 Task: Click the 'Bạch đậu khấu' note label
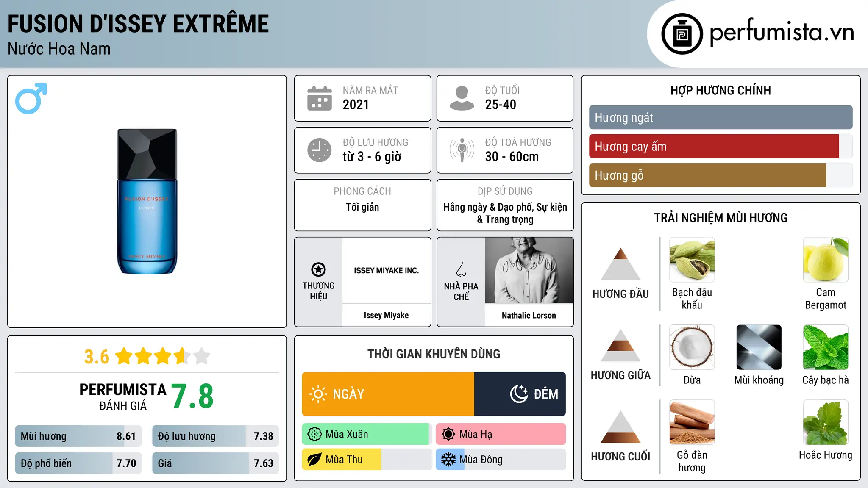tap(692, 299)
